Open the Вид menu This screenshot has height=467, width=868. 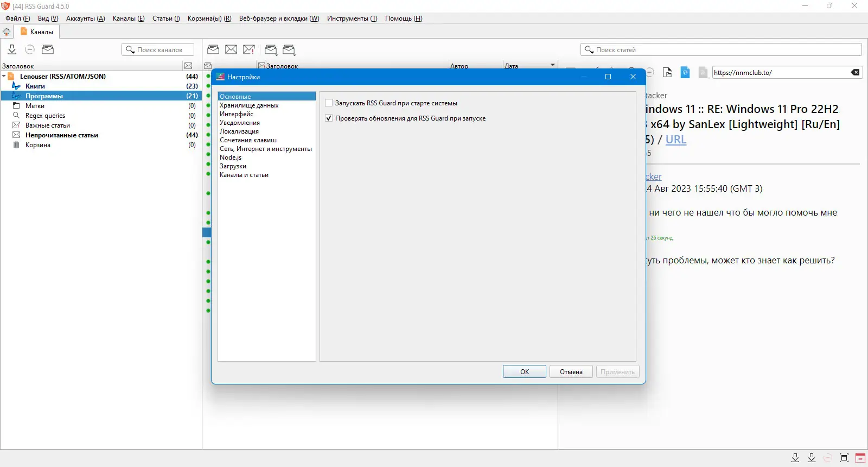point(48,18)
